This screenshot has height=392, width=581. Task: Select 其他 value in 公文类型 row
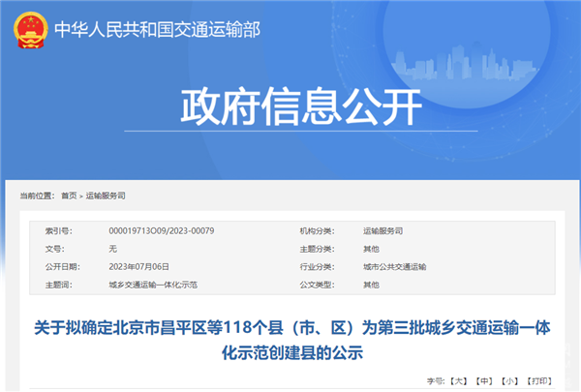[x=371, y=285]
